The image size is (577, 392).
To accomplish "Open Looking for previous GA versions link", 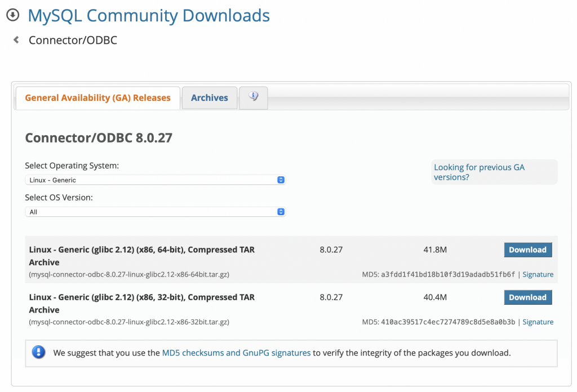I will [x=479, y=172].
